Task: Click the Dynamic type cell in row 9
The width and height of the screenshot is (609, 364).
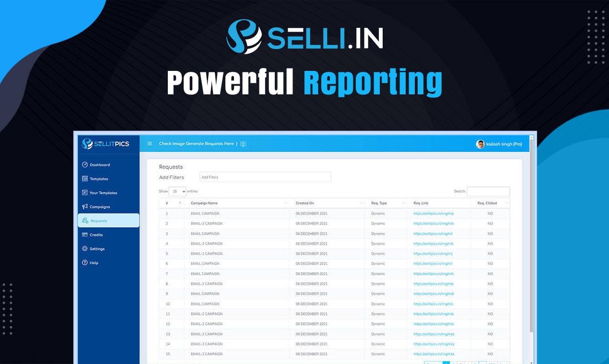Action: (378, 294)
